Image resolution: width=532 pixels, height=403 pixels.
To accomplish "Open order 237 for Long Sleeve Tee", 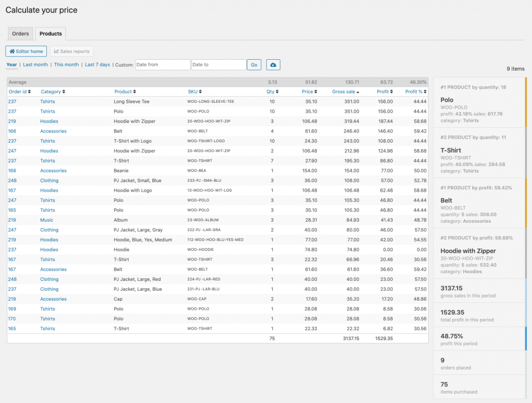I will pos(12,101).
